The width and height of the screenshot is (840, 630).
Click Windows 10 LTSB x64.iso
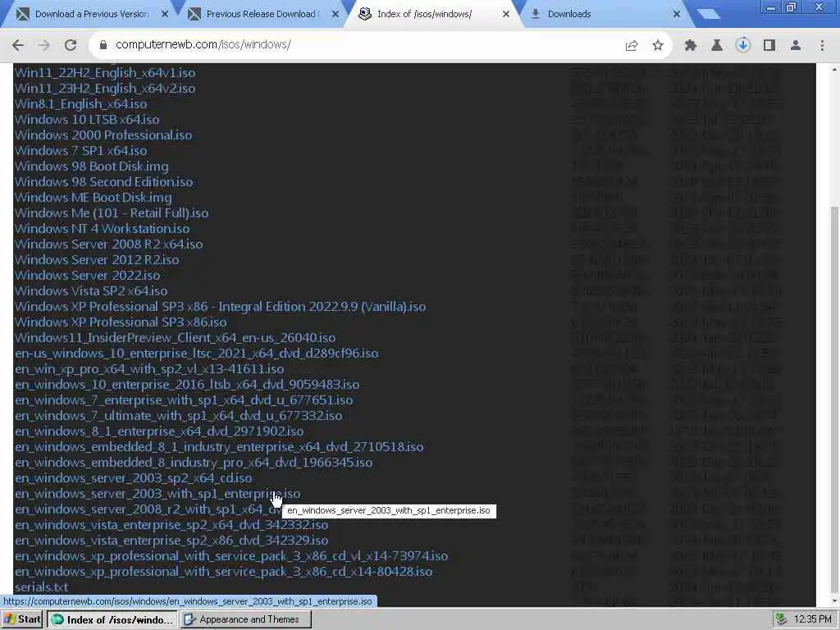point(87,120)
